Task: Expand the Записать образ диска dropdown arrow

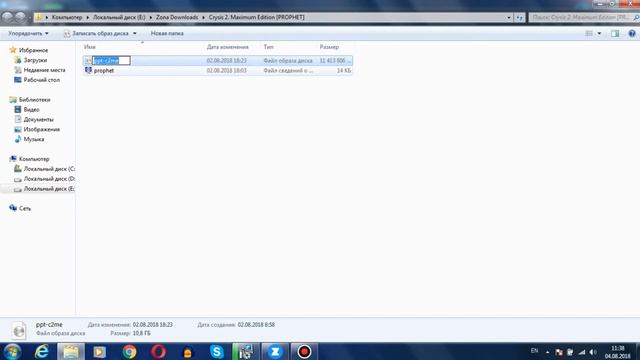Action: (x=135, y=33)
